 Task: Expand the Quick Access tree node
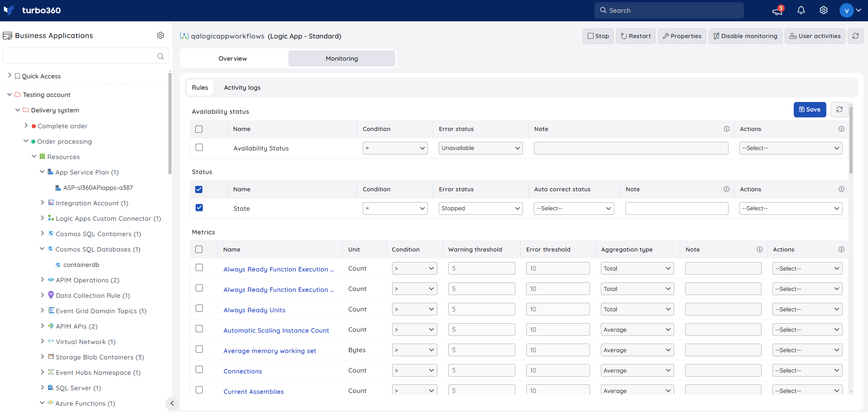pyautogui.click(x=10, y=76)
